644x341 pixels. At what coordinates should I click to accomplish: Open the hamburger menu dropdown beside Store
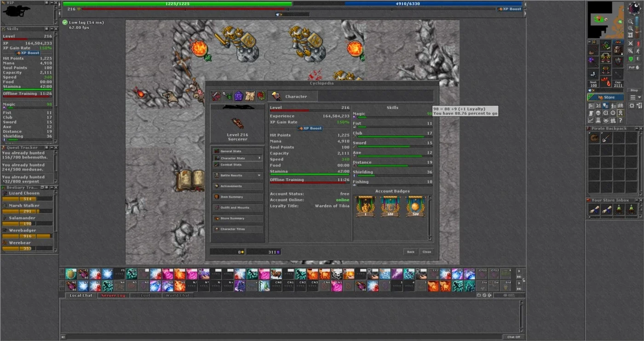coord(635,97)
